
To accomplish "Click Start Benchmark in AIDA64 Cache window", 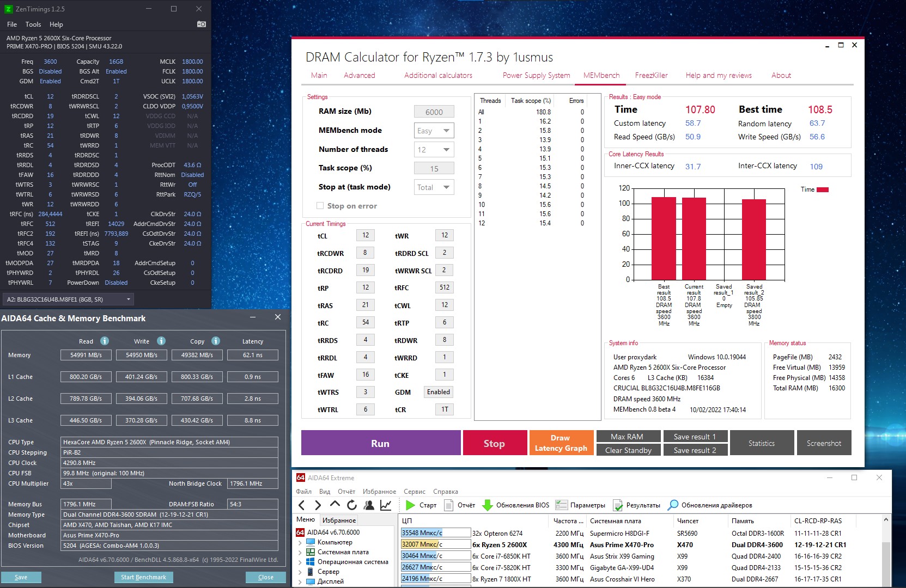I will click(x=144, y=577).
